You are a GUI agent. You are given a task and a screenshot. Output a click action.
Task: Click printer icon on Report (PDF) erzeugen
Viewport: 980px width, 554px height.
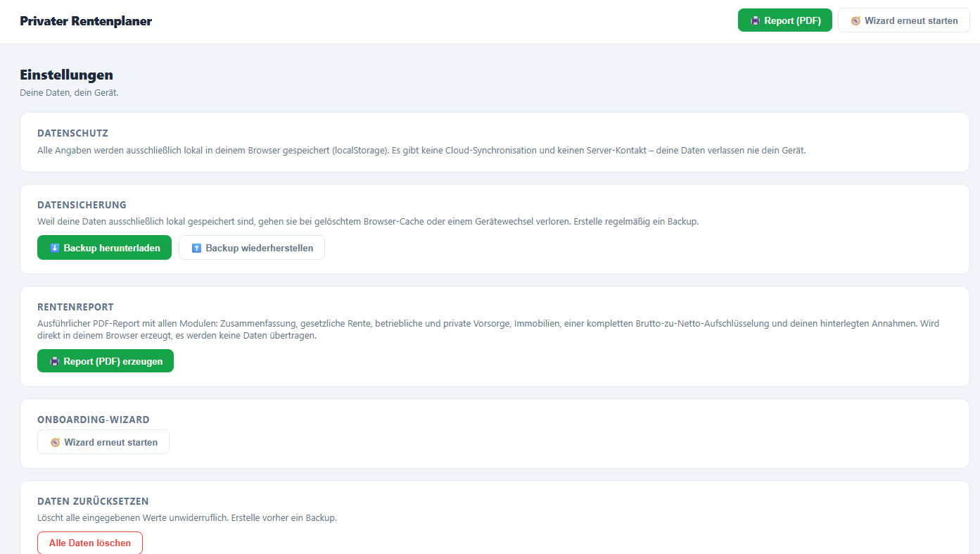pos(55,361)
